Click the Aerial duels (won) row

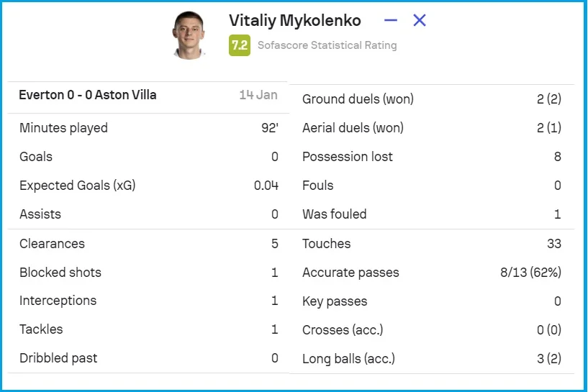click(x=431, y=128)
